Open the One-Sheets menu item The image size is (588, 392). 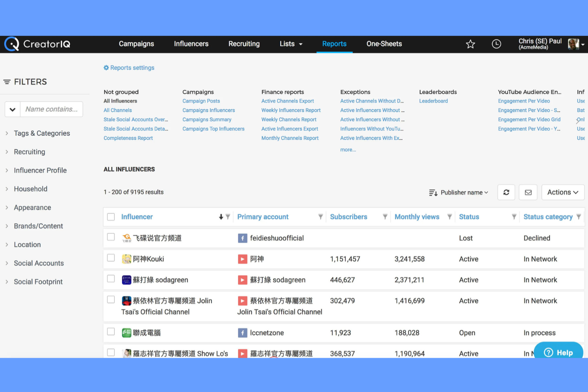[x=384, y=44]
